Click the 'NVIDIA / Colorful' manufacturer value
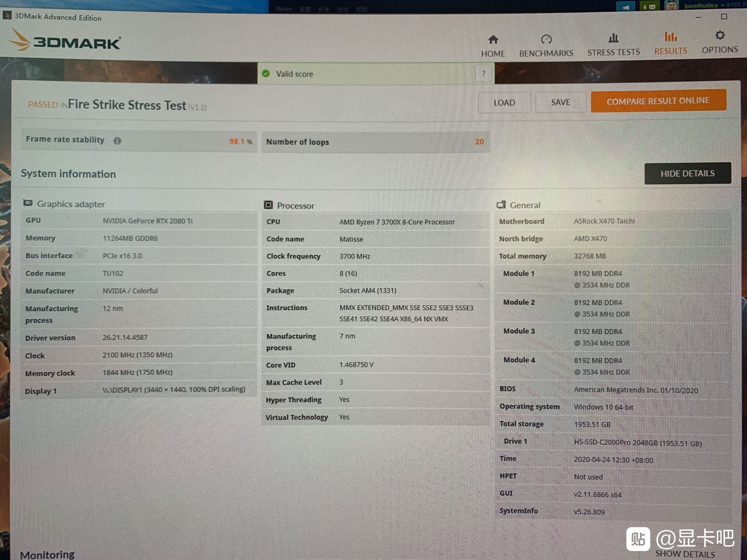This screenshot has width=747, height=560. click(130, 291)
